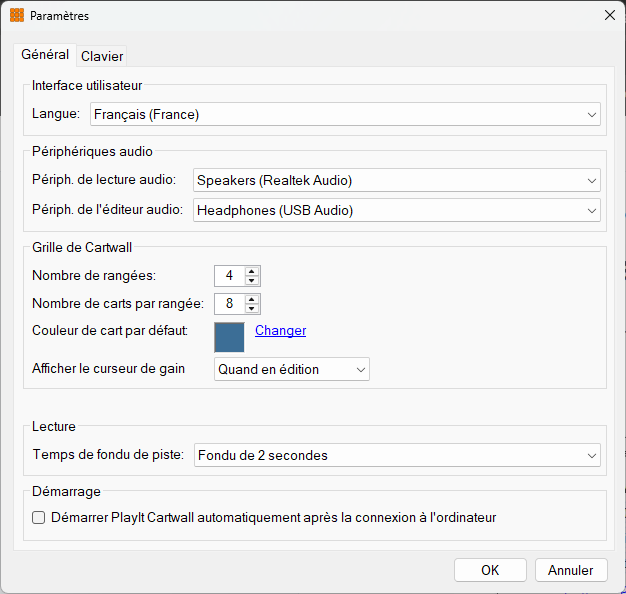Click the carts per row number field

click(230, 304)
